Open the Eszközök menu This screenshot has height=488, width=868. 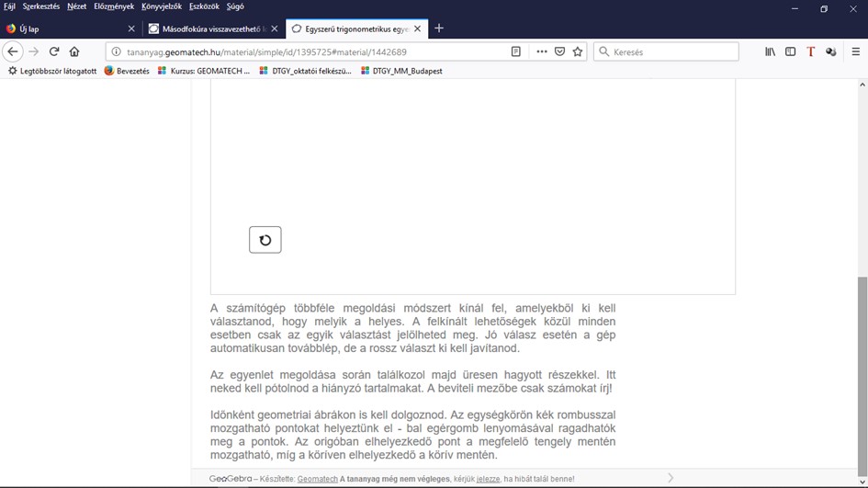click(204, 6)
